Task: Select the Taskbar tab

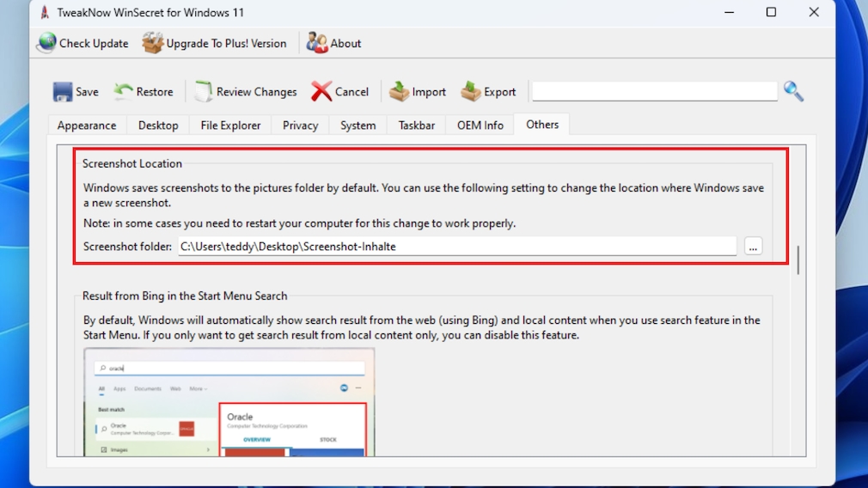Action: click(417, 125)
